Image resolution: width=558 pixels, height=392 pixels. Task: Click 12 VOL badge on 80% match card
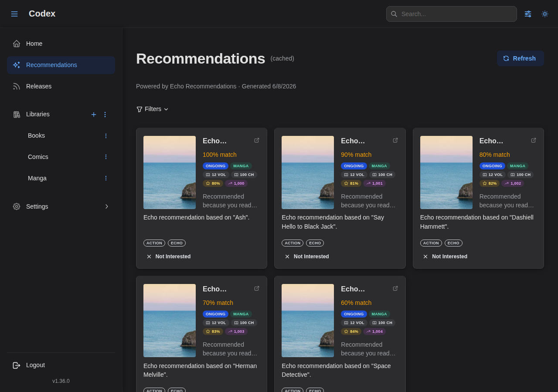tap(493, 175)
